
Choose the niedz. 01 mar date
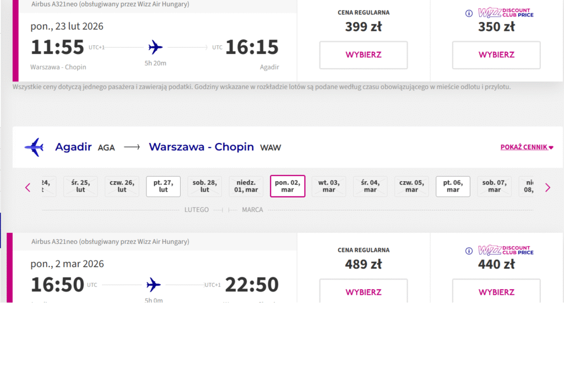coord(246,186)
